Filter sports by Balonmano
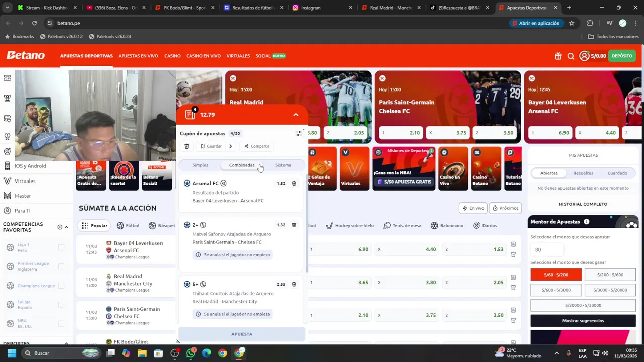644x362 pixels. click(x=447, y=226)
